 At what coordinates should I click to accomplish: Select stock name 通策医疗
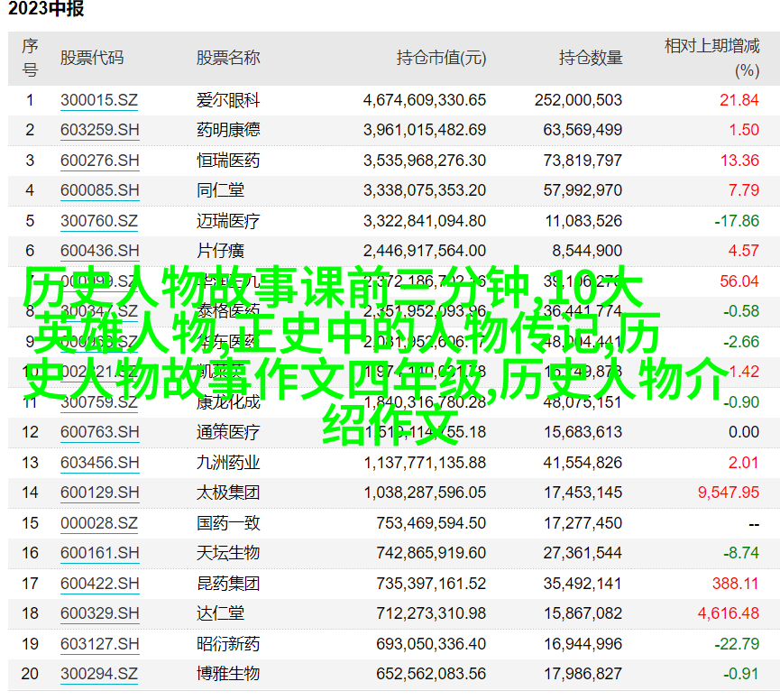228,432
